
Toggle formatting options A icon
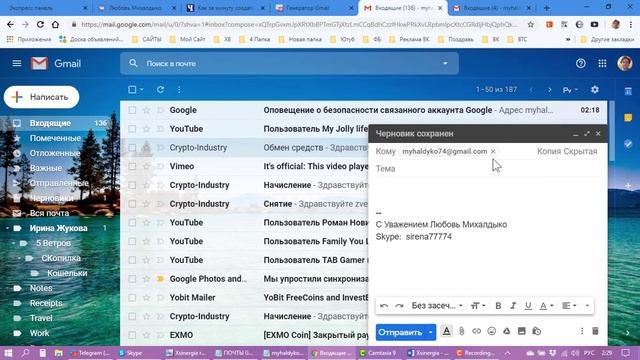pos(447,331)
